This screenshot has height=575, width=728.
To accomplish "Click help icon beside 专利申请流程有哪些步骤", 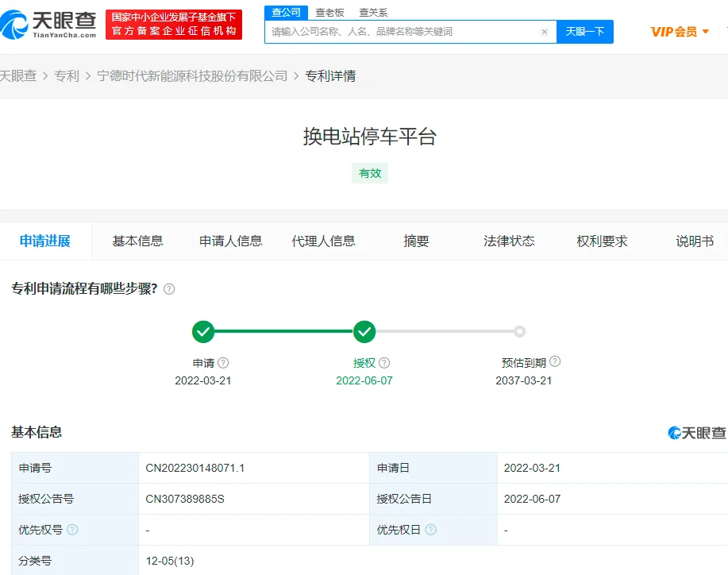I will point(169,289).
